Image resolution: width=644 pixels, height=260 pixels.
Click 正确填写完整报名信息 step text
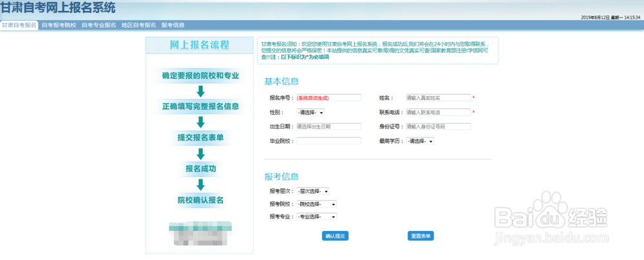pos(200,106)
